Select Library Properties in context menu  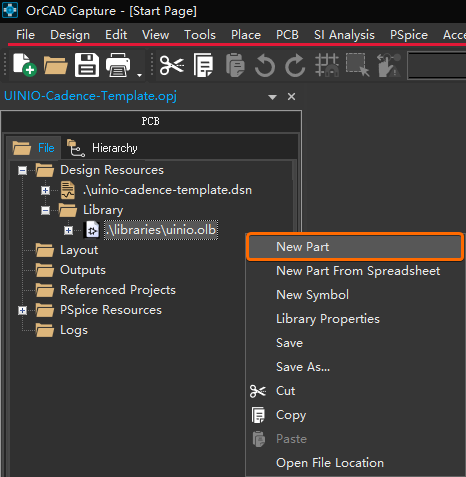click(x=328, y=319)
